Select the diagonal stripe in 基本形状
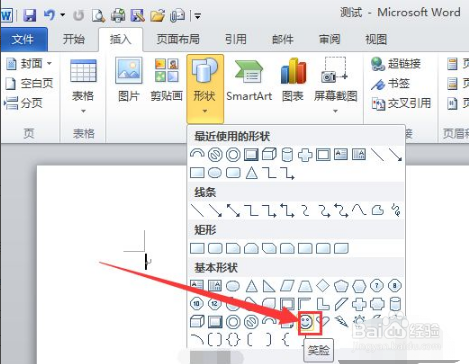Viewport: 469px width, 364px height. coord(341,304)
